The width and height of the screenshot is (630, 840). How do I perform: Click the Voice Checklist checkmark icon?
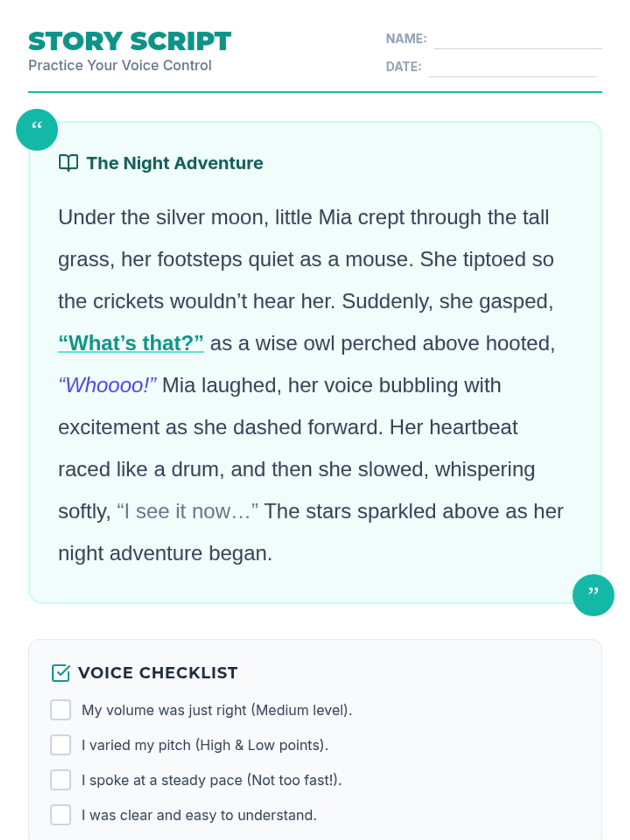point(61,673)
